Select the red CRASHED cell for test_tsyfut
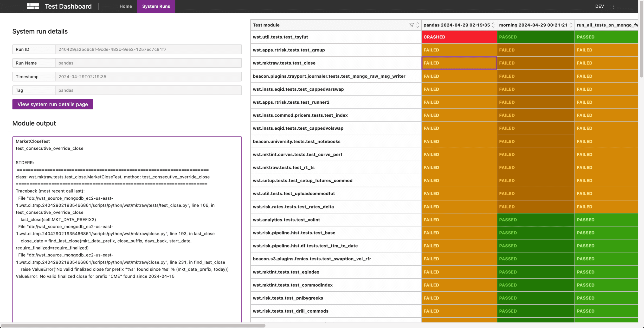The image size is (644, 328). coord(459,37)
